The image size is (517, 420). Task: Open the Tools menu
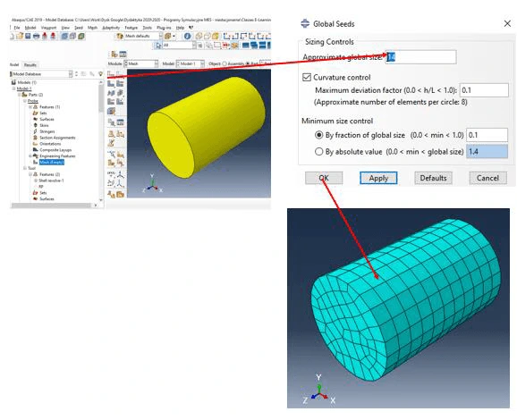[x=147, y=28]
